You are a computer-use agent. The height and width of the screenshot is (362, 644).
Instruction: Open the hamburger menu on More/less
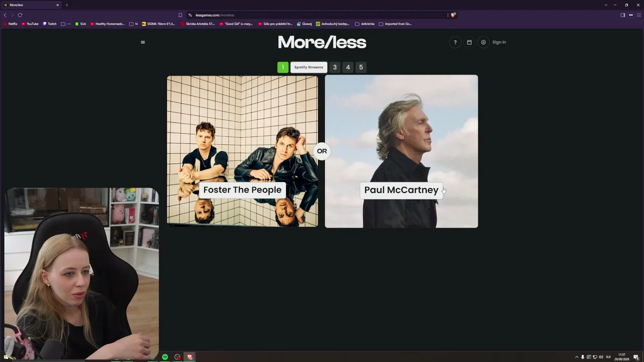[143, 42]
